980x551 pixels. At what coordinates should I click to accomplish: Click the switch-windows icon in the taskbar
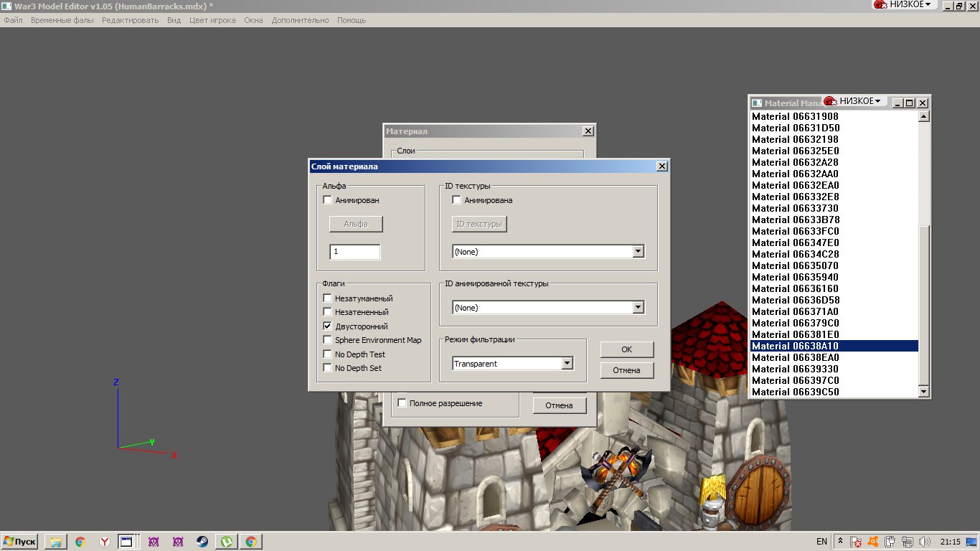(126, 542)
